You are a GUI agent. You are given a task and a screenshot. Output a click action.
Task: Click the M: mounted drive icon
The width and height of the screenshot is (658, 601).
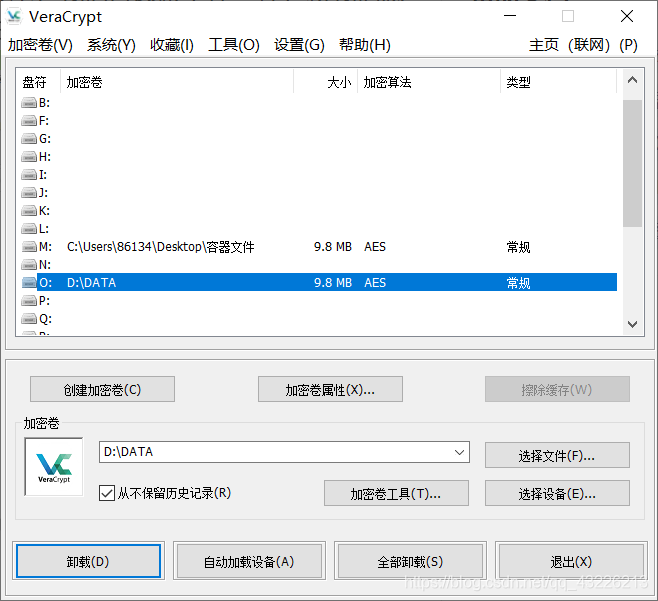[29, 247]
